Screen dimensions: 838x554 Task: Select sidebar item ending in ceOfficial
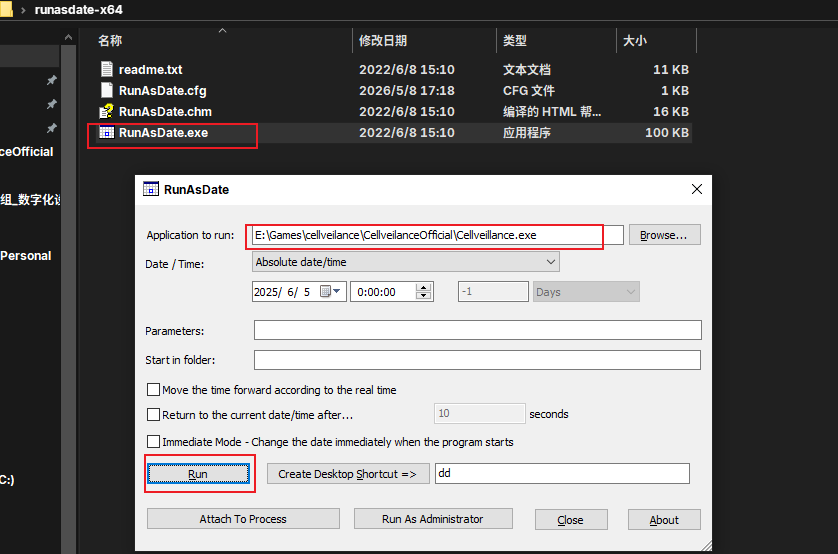[x=27, y=151]
